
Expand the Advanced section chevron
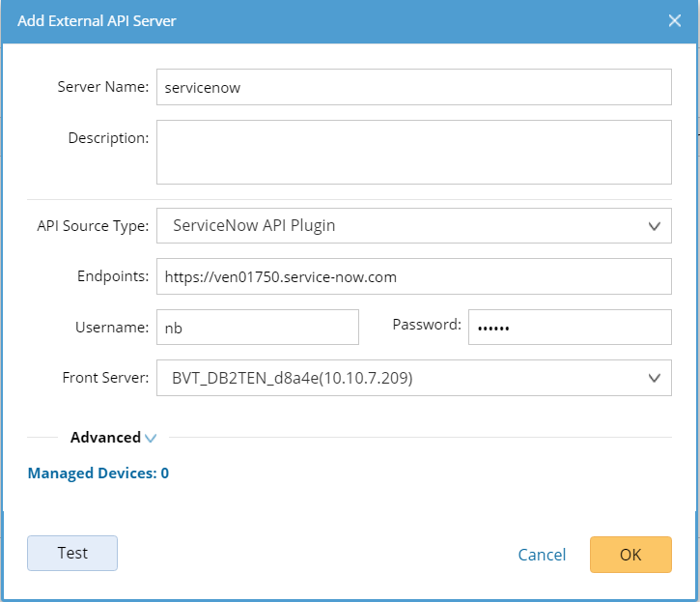click(151, 438)
